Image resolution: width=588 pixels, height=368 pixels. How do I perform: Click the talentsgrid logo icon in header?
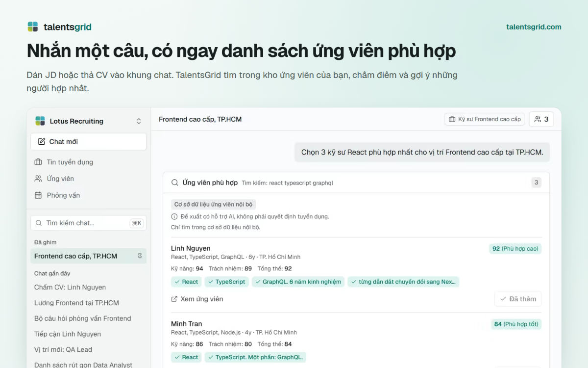tap(33, 27)
